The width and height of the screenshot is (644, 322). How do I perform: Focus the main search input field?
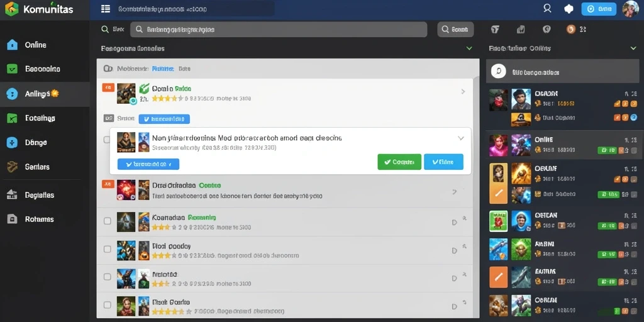click(x=279, y=30)
